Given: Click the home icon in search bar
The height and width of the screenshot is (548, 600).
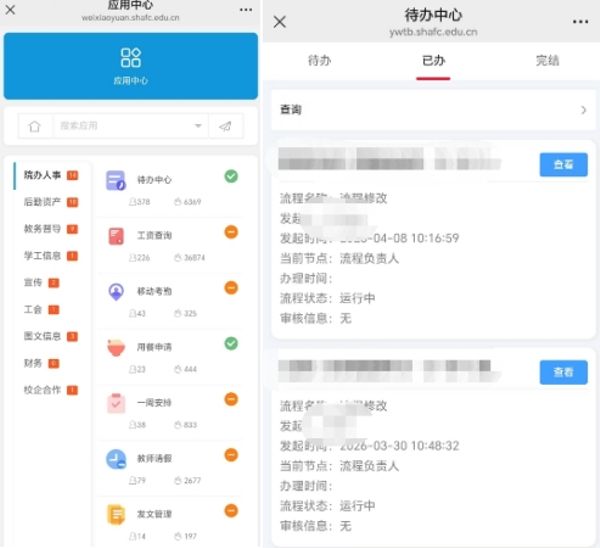Looking at the screenshot, I should coord(35,126).
